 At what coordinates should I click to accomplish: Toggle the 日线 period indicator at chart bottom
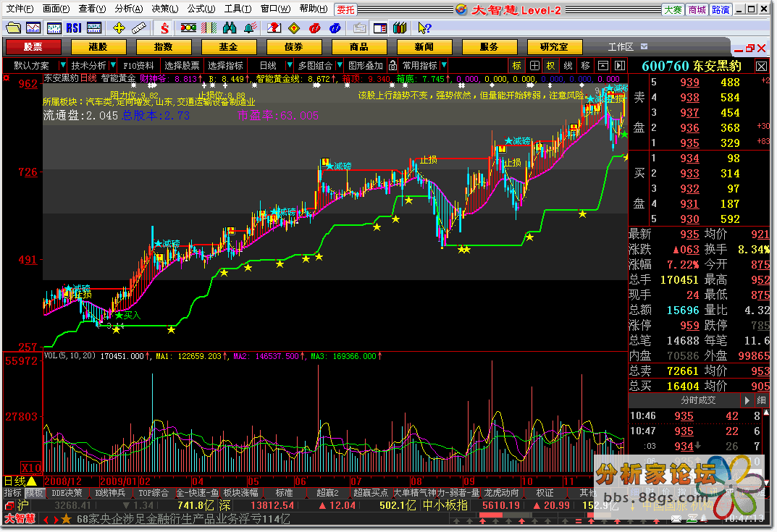pos(20,481)
